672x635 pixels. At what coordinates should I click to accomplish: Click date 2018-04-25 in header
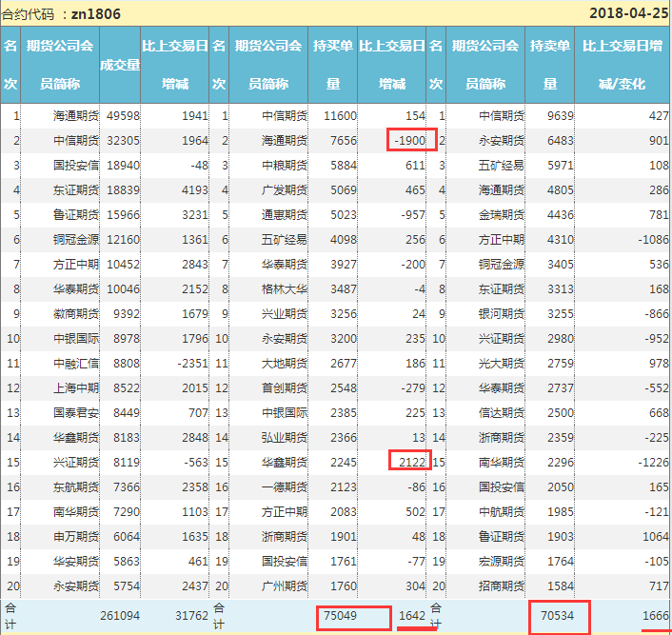coord(629,13)
